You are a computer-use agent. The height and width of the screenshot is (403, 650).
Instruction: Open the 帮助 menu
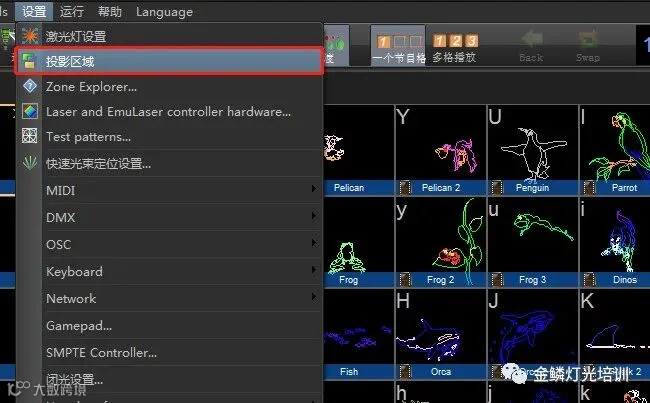(x=109, y=12)
